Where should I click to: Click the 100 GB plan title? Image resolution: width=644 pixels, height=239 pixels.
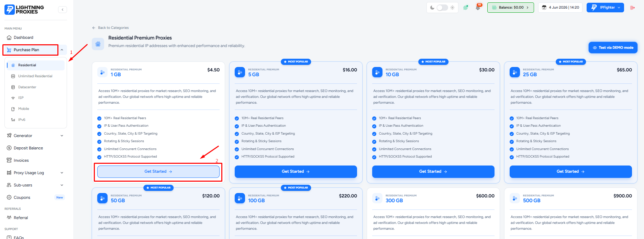click(256, 201)
